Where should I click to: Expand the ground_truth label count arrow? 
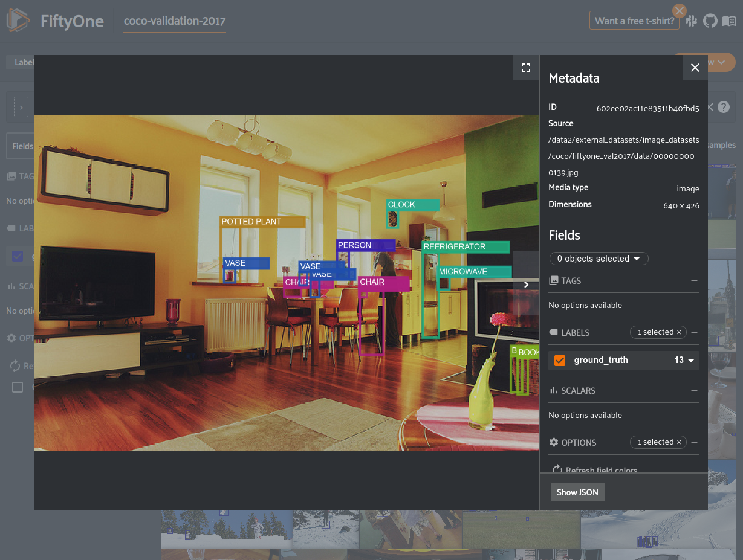pyautogui.click(x=690, y=361)
